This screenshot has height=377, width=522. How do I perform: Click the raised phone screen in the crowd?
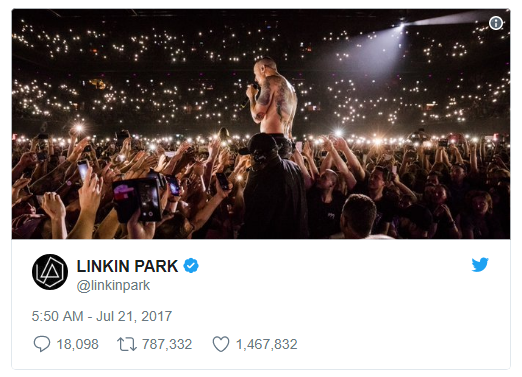click(x=149, y=201)
